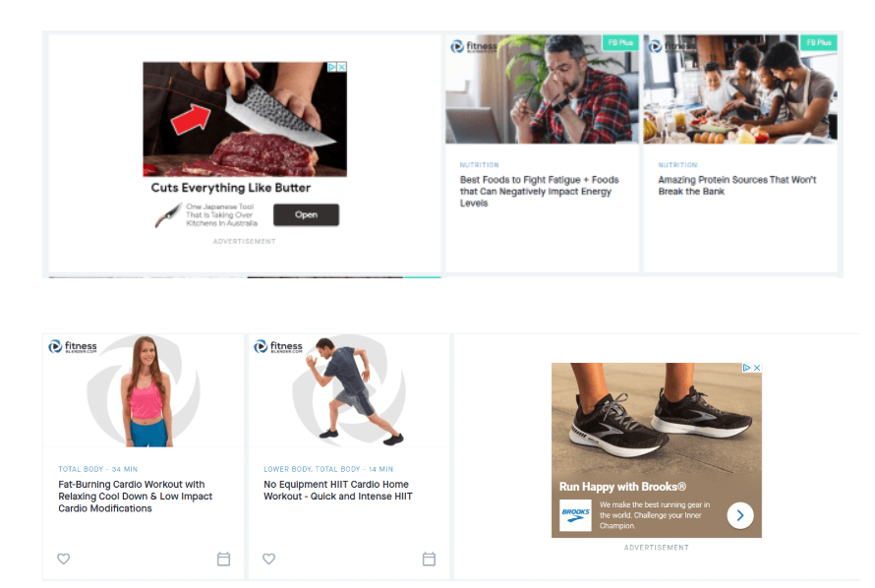The image size is (875, 588).
Task: Click the woman in pink top thumbnail
Action: pos(144,390)
